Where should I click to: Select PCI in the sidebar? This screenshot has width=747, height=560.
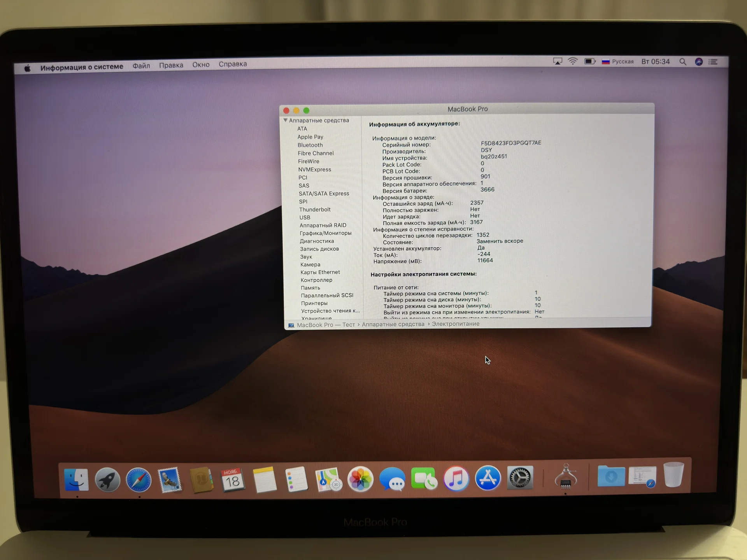pos(303,178)
